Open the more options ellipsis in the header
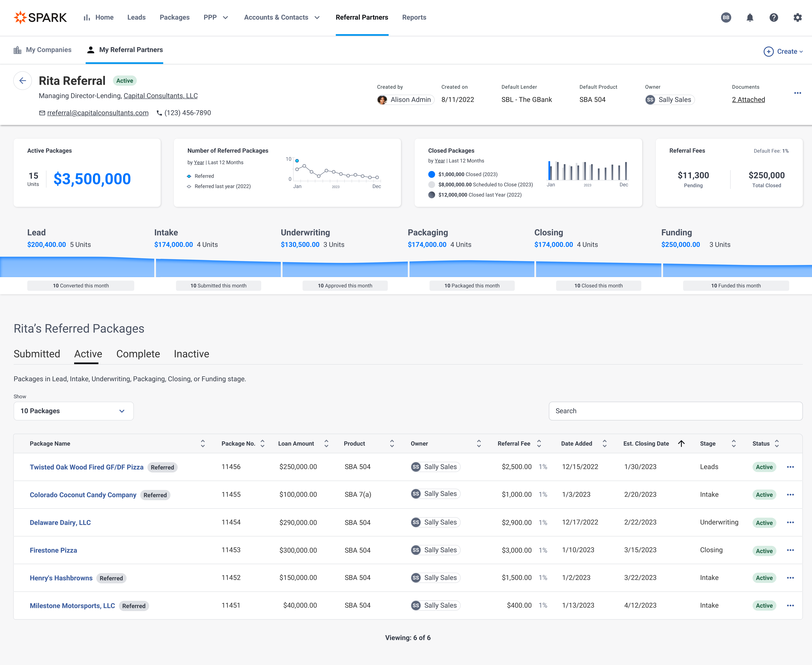 [797, 93]
